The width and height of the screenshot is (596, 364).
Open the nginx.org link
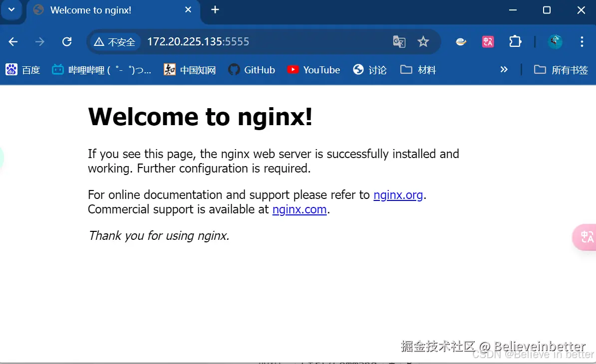[398, 194]
